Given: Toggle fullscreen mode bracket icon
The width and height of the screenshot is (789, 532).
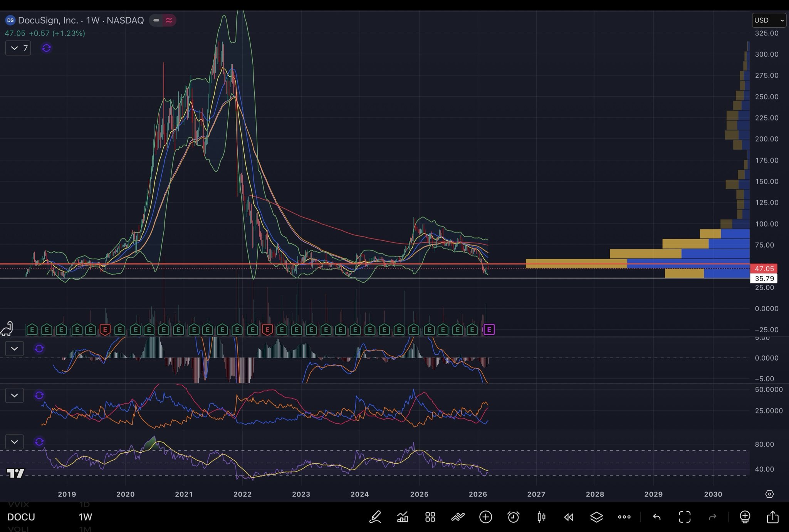Looking at the screenshot, I should pos(685,517).
